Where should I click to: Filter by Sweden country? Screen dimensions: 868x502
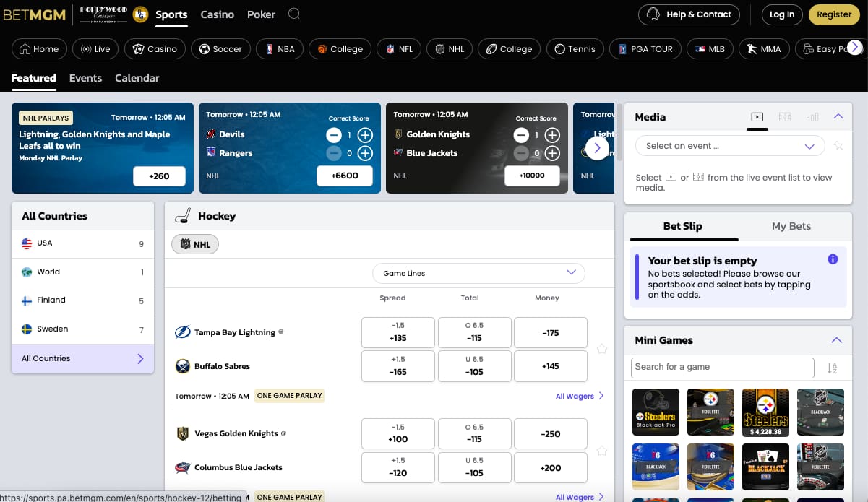(x=82, y=329)
